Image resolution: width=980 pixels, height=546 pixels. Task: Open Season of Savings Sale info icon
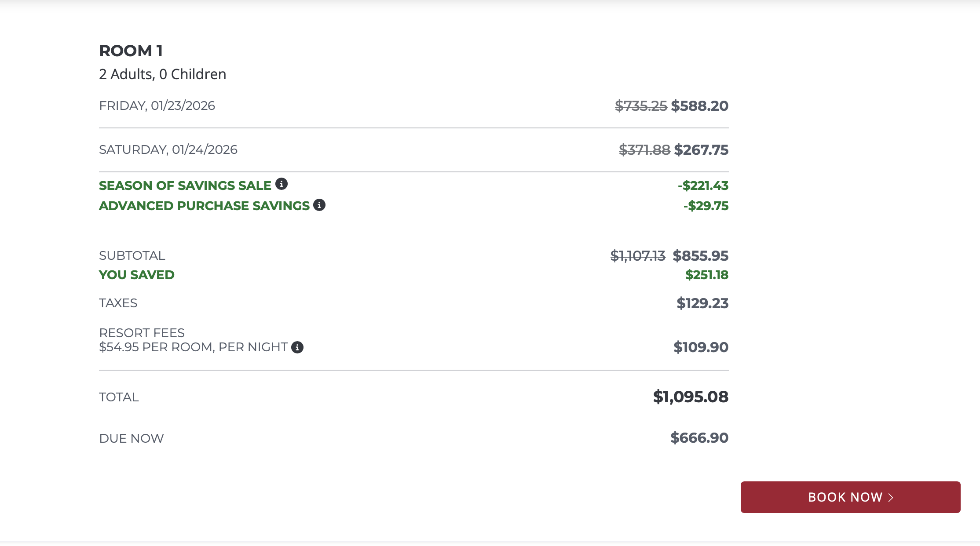(282, 184)
